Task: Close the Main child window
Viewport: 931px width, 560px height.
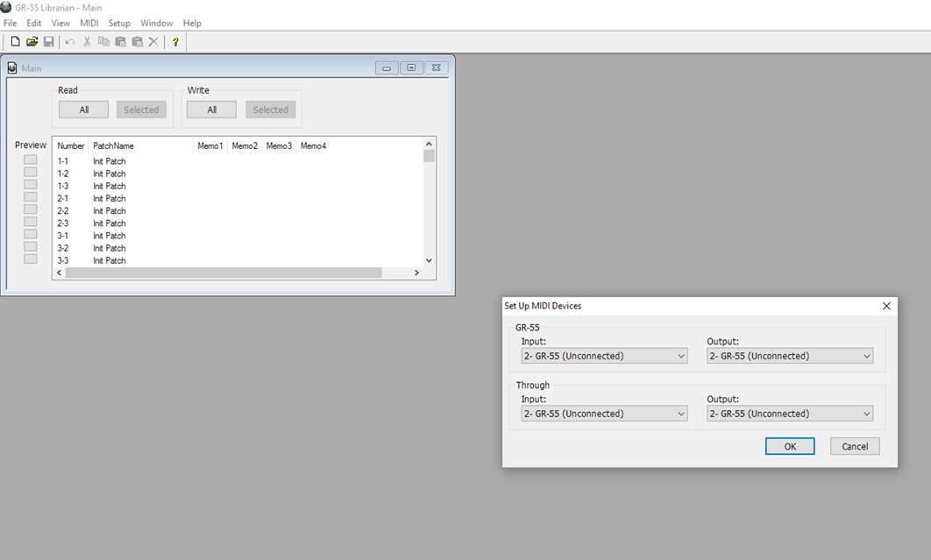Action: pos(436,67)
